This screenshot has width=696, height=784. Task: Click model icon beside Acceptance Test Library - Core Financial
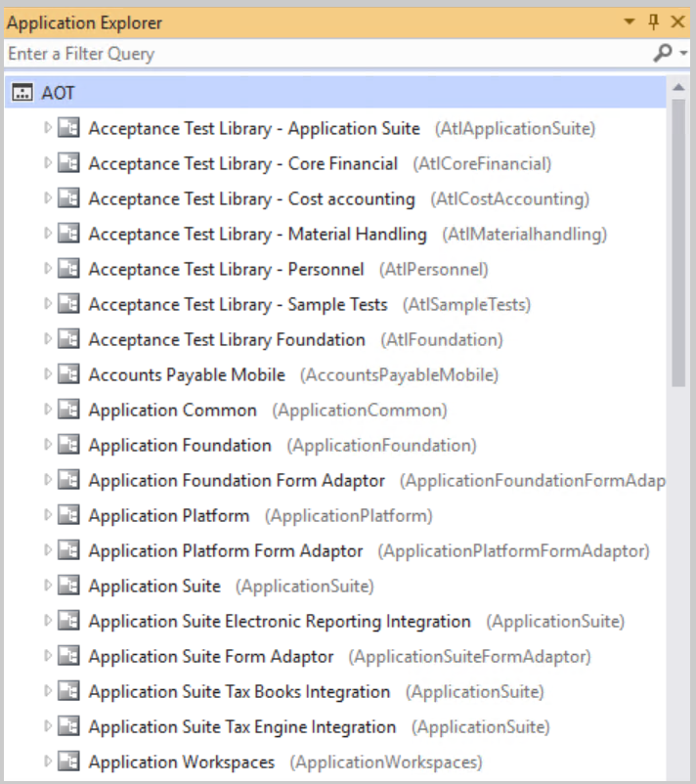pyautogui.click(x=68, y=162)
